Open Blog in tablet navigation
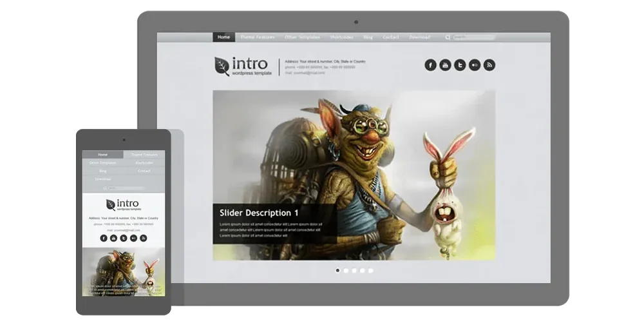The height and width of the screenshot is (323, 644). pos(368,37)
